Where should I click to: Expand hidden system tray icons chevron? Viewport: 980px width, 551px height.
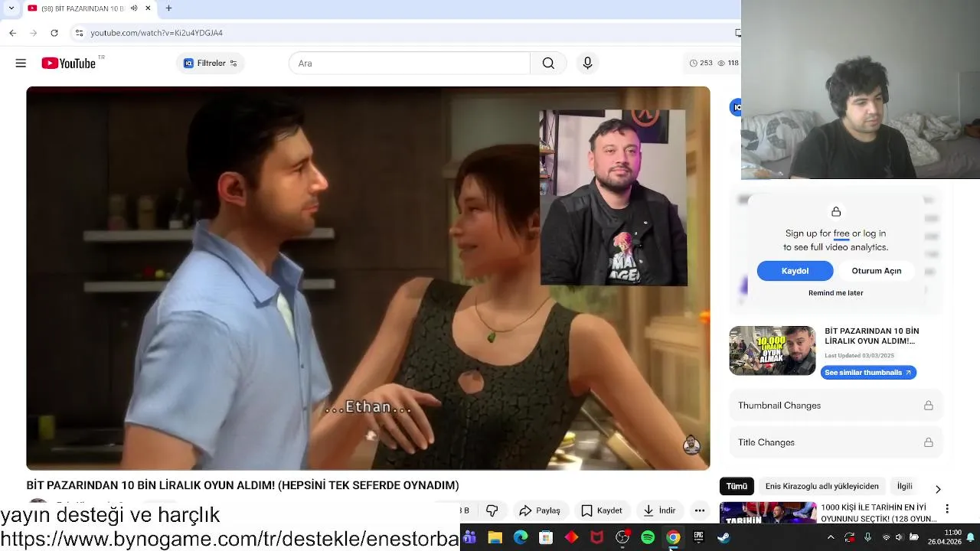831,538
